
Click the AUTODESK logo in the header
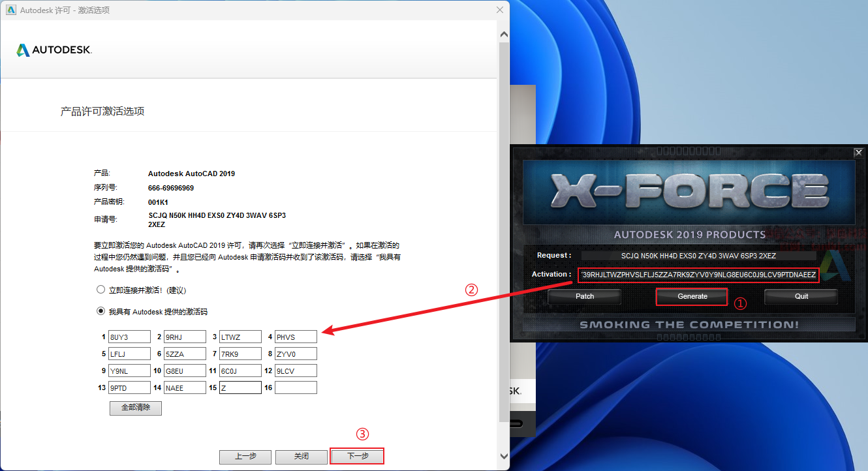click(x=54, y=50)
